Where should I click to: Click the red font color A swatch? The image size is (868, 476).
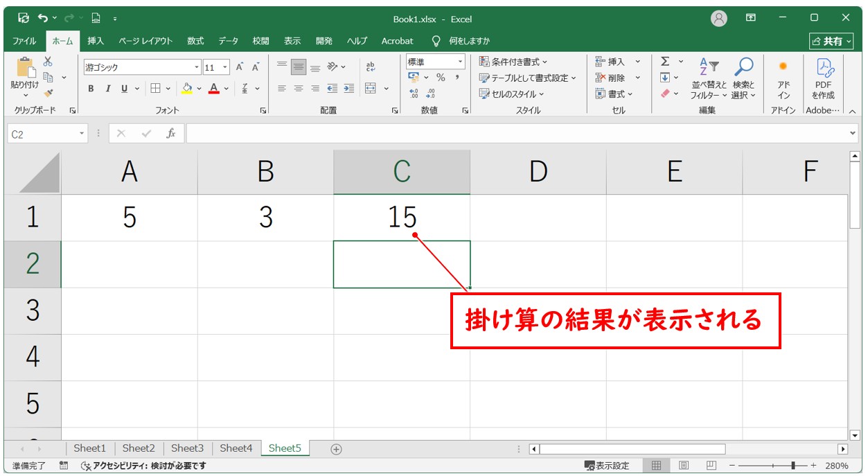214,88
